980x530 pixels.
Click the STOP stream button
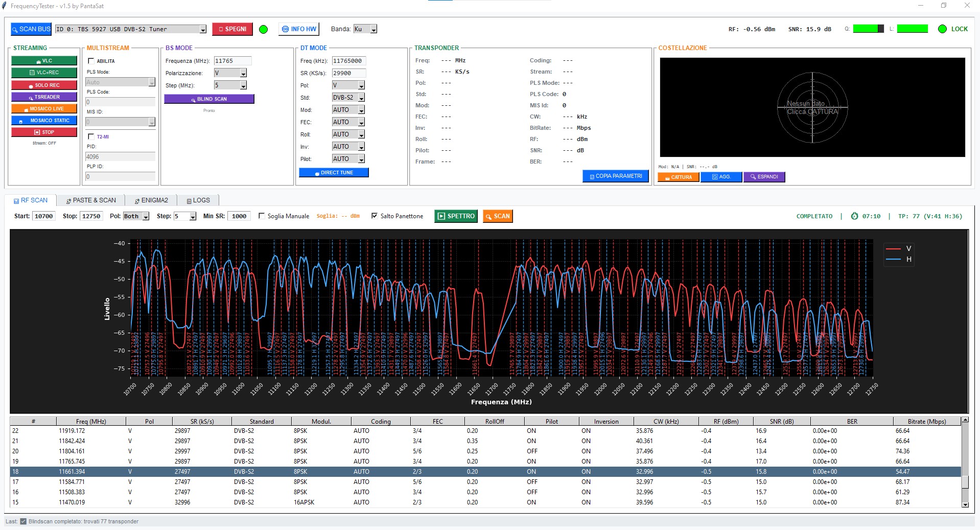point(44,132)
